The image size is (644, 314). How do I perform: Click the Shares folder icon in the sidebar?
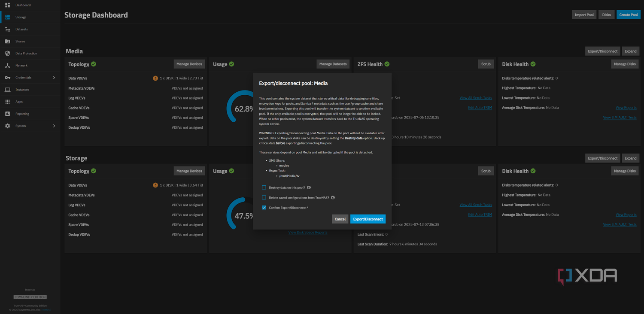tap(7, 41)
